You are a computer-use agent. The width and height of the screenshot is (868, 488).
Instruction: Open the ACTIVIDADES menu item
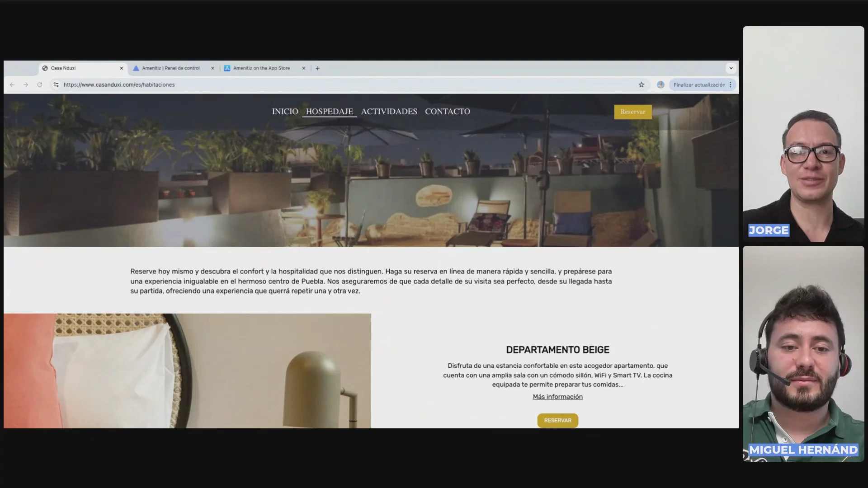point(389,112)
